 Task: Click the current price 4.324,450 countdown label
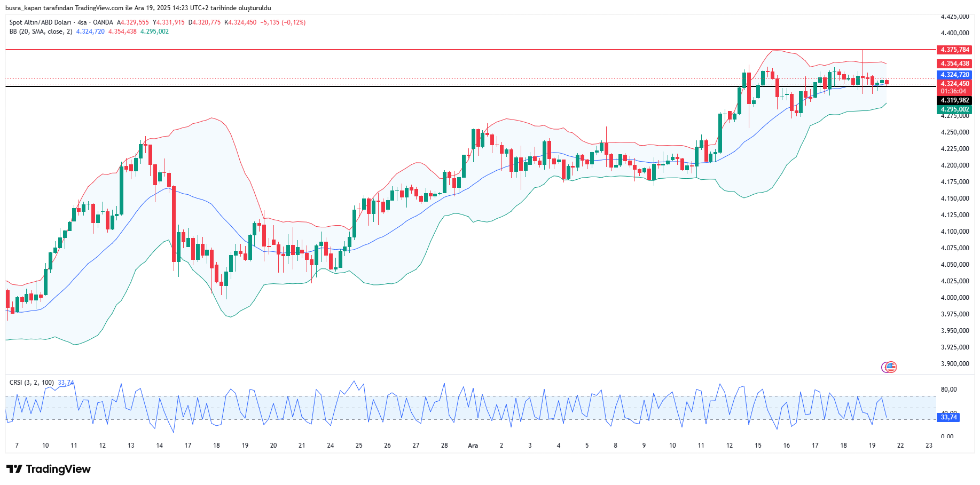(x=955, y=88)
